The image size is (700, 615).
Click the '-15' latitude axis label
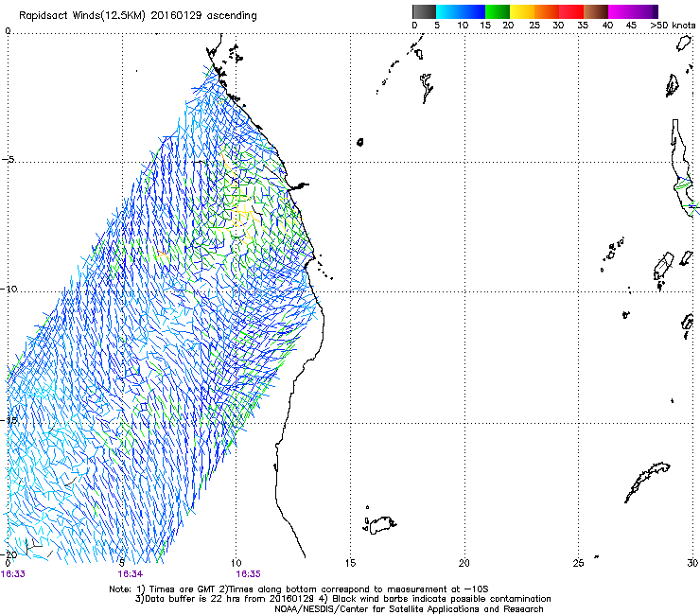click(x=9, y=420)
